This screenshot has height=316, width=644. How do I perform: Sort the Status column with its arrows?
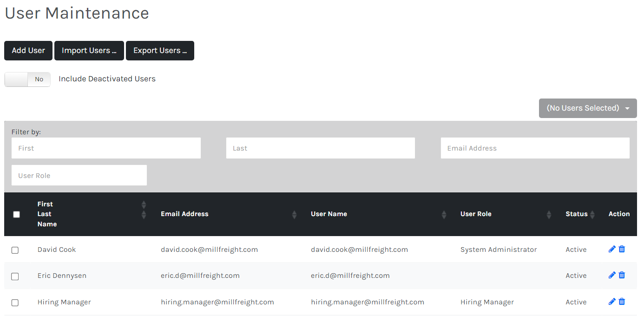coord(592,214)
